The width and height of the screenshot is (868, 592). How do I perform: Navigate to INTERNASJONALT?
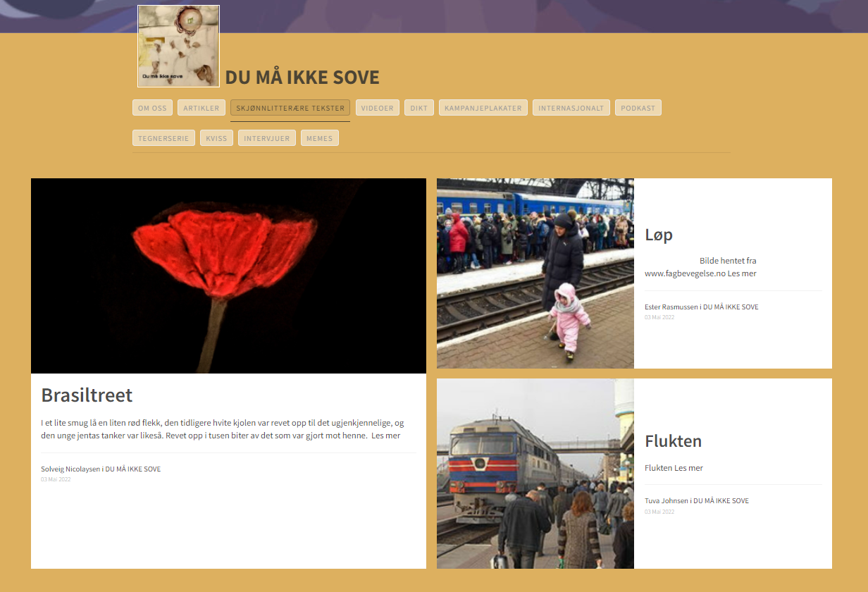click(571, 108)
